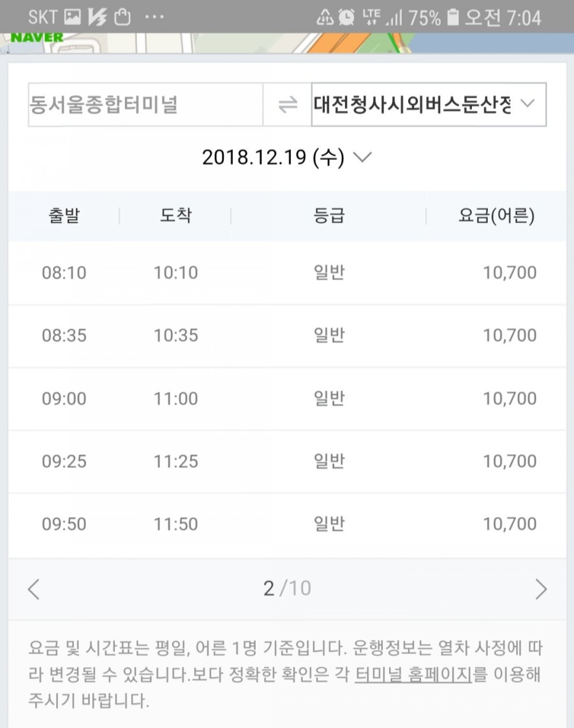
Task: Tap the battery status icon
Action: coord(453,18)
